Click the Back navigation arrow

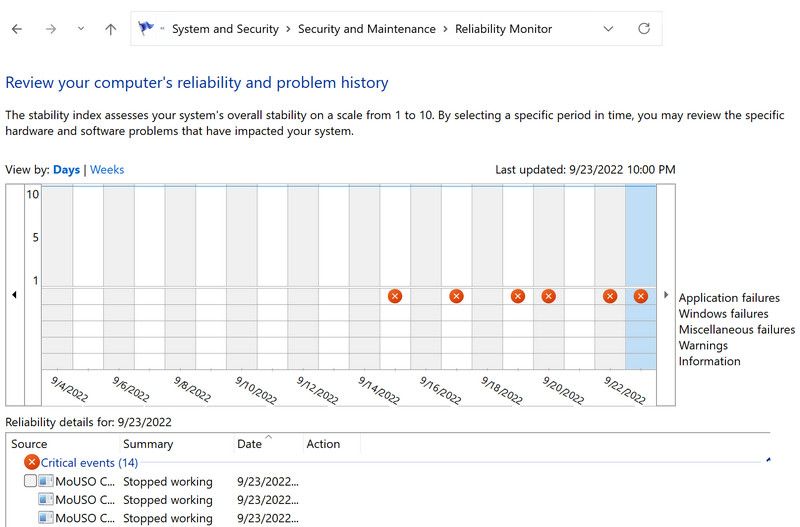point(16,29)
